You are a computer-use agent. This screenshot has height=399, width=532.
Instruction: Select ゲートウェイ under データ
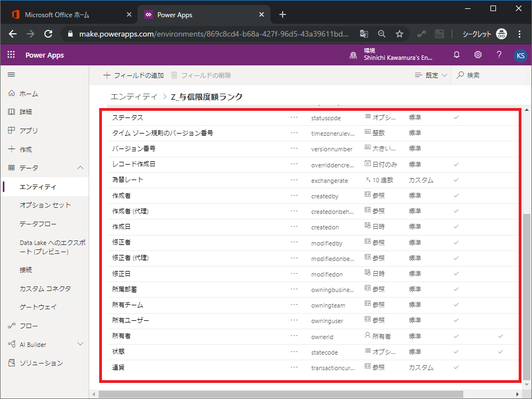pyautogui.click(x=38, y=306)
